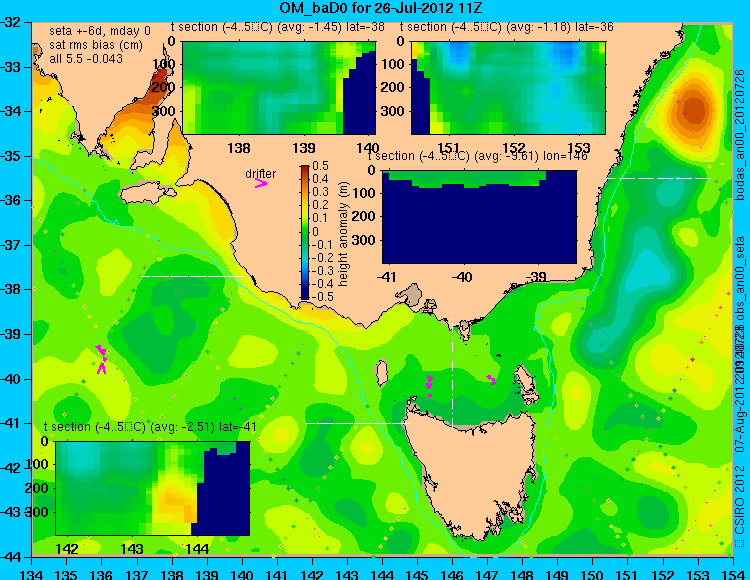750x580 pixels.
Task: Click the -40 tick label under lon=146 section
Action: pos(462,277)
